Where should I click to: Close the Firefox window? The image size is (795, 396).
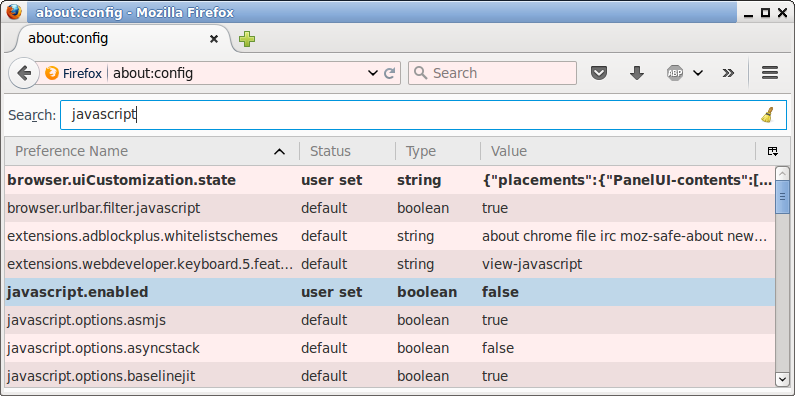[782, 13]
